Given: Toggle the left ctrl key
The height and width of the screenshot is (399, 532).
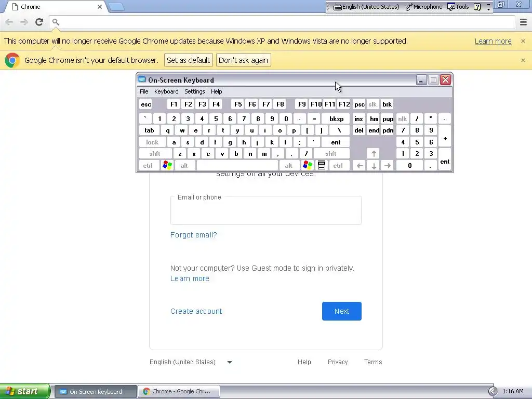Looking at the screenshot, I should (148, 166).
